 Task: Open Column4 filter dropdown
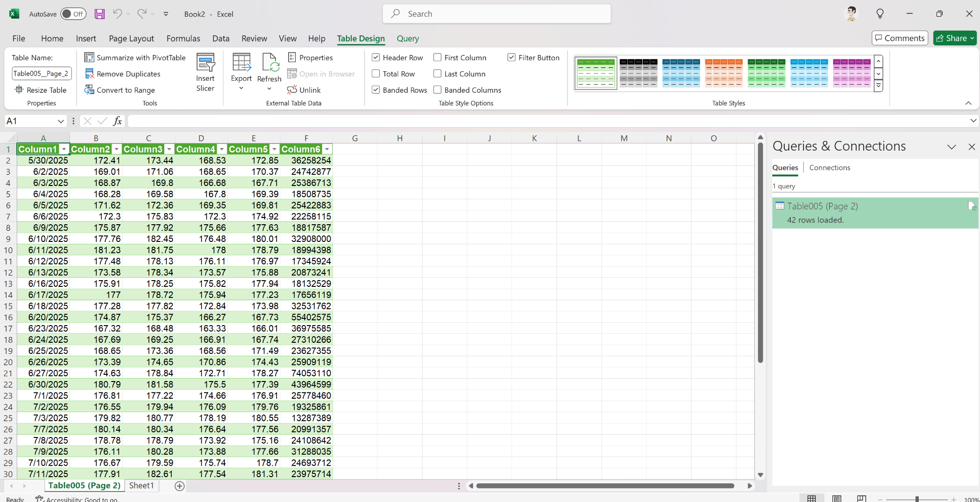[222, 149]
